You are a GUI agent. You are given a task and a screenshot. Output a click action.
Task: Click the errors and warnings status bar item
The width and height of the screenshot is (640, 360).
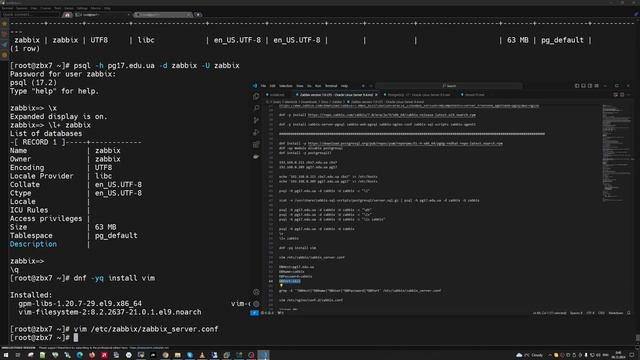coord(267,313)
